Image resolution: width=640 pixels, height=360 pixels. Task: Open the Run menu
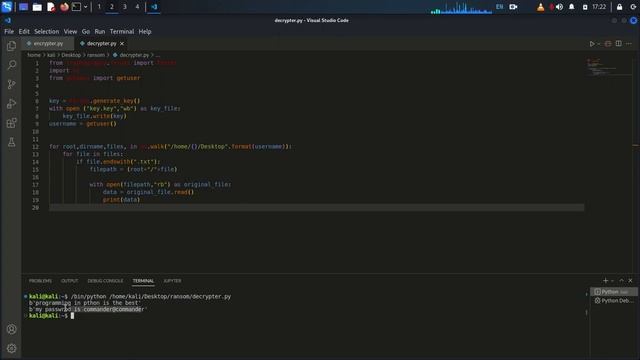(x=100, y=31)
